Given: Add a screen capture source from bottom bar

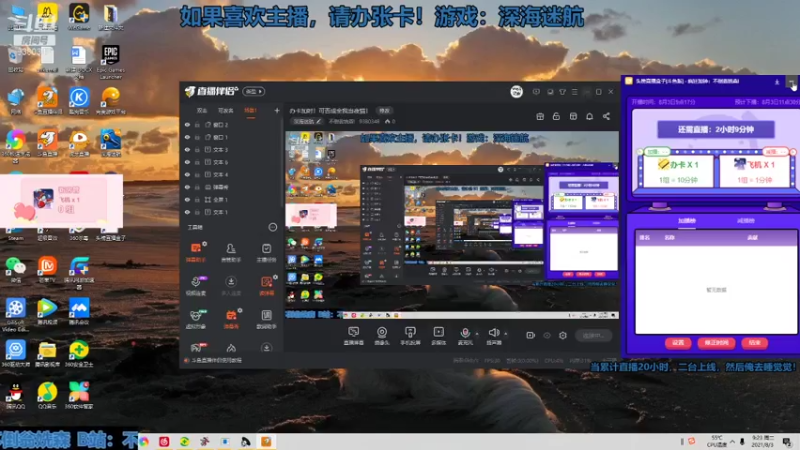Looking at the screenshot, I should (x=354, y=336).
